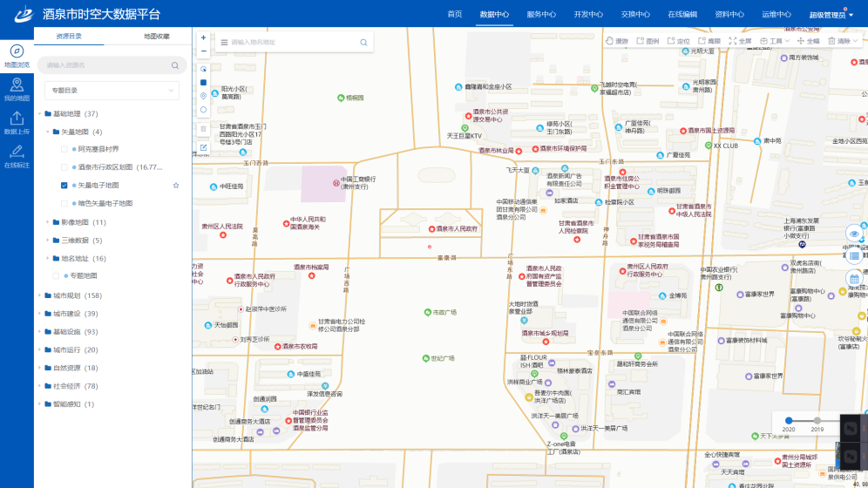Select 2019 on the year timeline slider
The width and height of the screenshot is (868, 488).
click(x=817, y=420)
